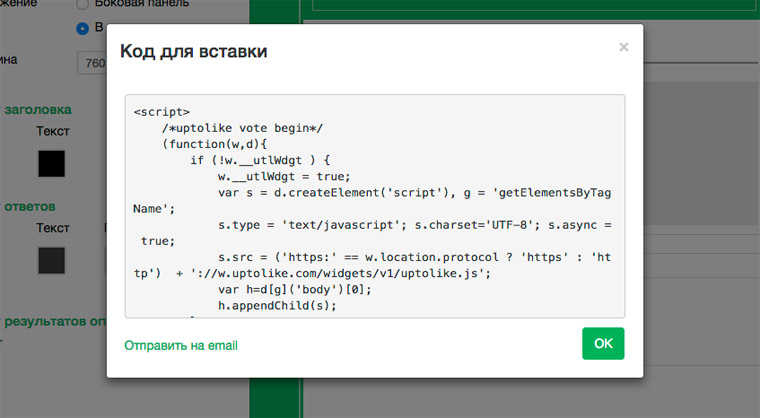This screenshot has width=760, height=418.
Task: Open the dark gray answers text color swatch
Action: coord(51,260)
